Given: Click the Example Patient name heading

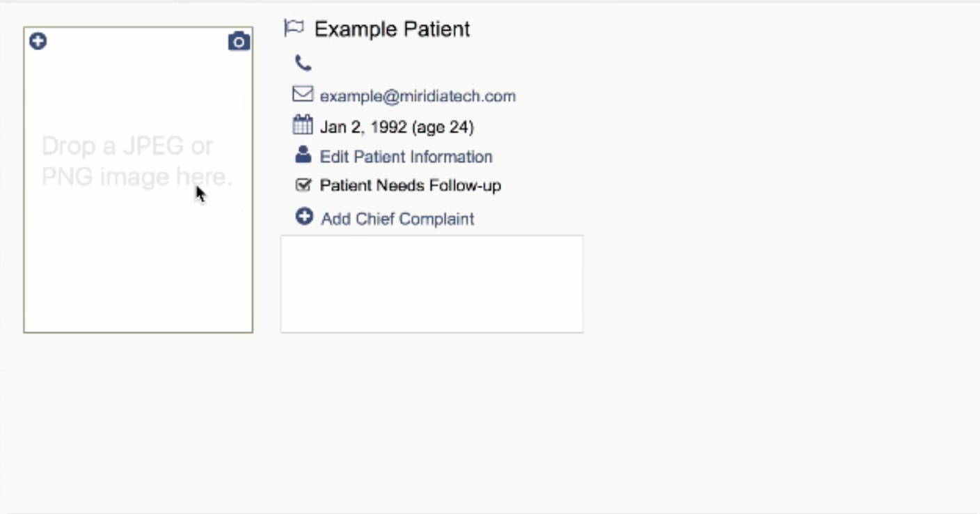Looking at the screenshot, I should pyautogui.click(x=392, y=29).
